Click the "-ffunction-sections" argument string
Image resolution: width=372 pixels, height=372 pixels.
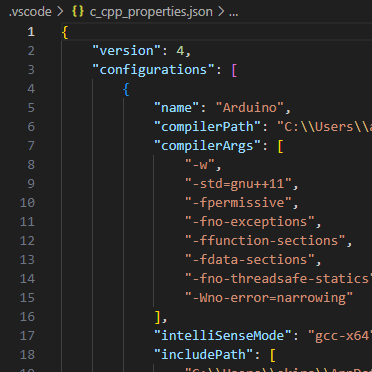tap(265, 241)
